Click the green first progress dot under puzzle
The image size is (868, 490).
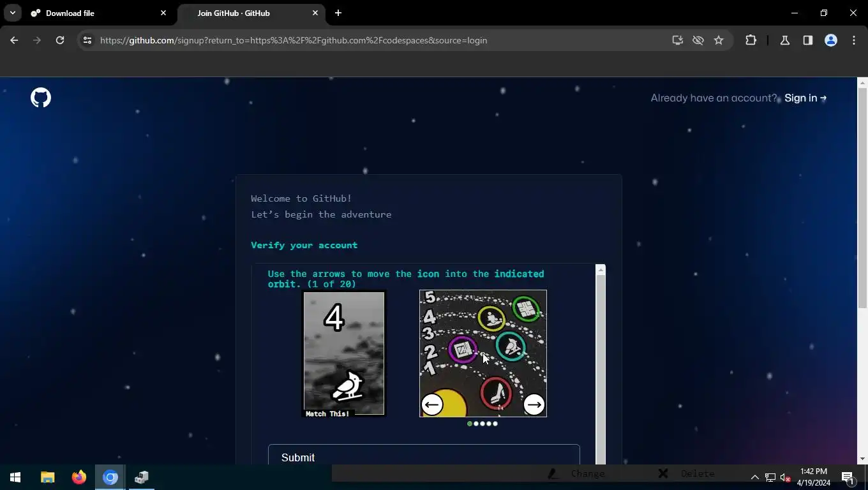470,424
